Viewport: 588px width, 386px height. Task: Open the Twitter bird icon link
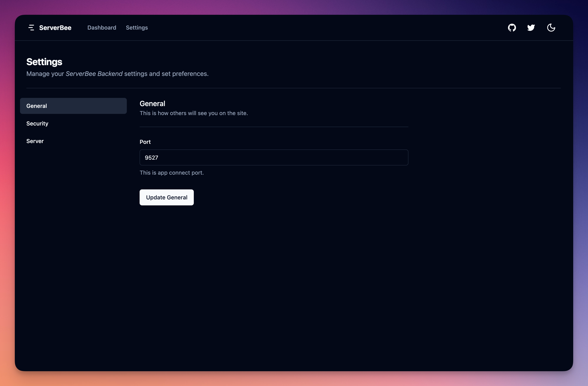coord(531,28)
